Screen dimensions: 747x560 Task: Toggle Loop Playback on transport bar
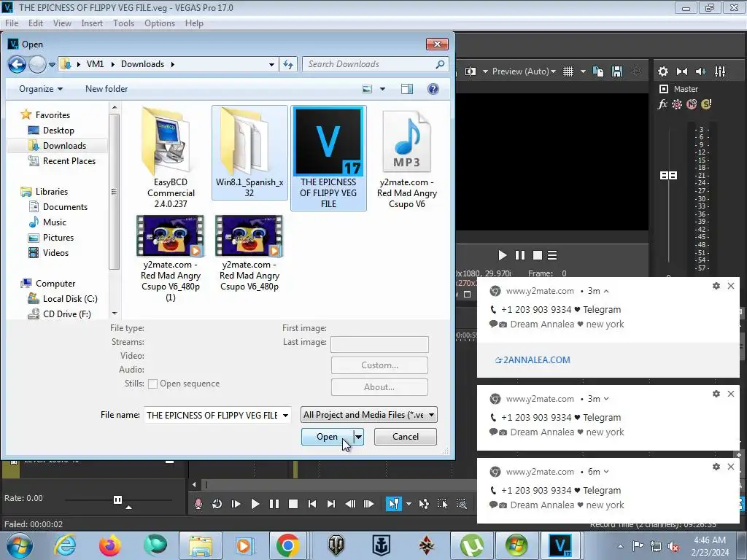coord(217,504)
